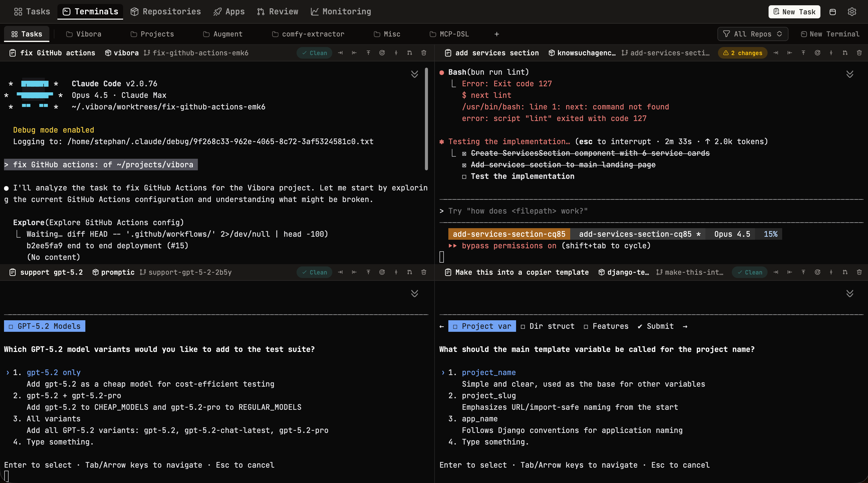Select the comfy-extractor terminal group tab
This screenshot has width=868, height=483.
[x=308, y=34]
